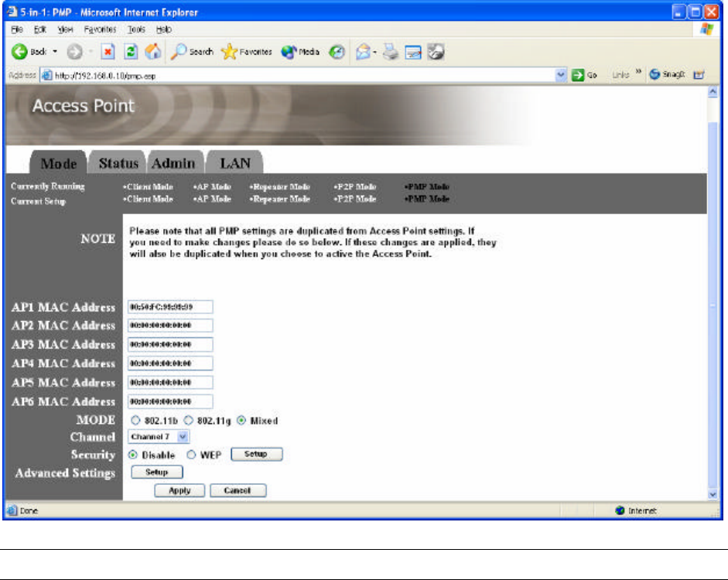This screenshot has width=728, height=580.
Task: Open the Tools menu
Action: point(136,29)
